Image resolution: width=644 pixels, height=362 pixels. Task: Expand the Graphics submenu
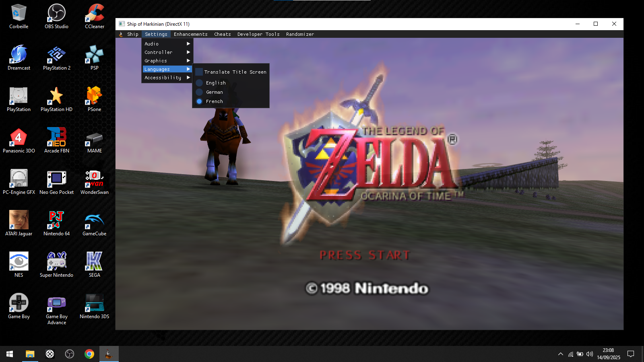point(167,61)
